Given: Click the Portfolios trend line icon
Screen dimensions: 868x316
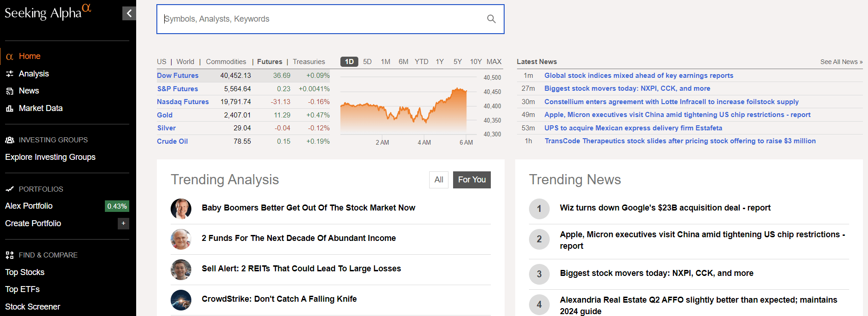Looking at the screenshot, I should 9,189.
